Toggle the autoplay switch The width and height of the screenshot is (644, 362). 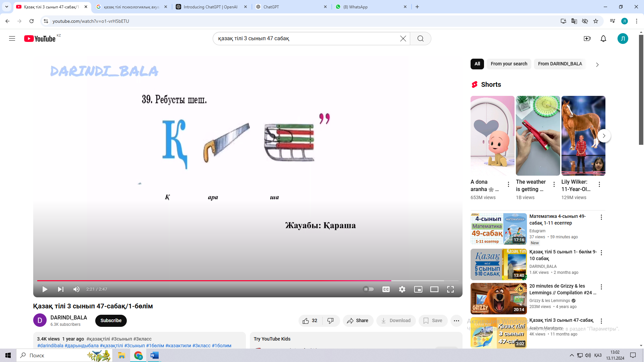tap(368, 289)
